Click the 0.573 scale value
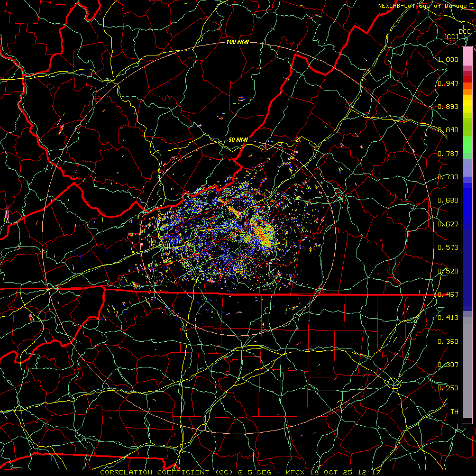This screenshot has width=476, height=476. [448, 248]
